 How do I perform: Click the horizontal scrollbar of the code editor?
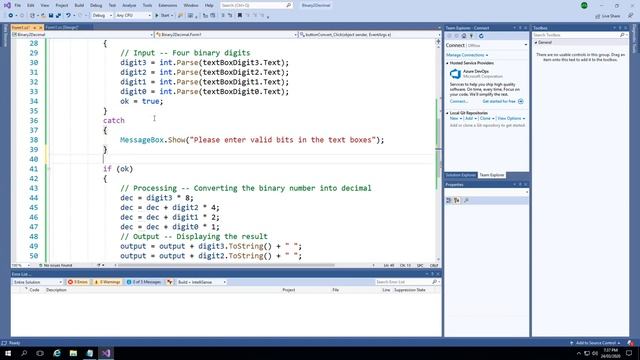point(226,265)
